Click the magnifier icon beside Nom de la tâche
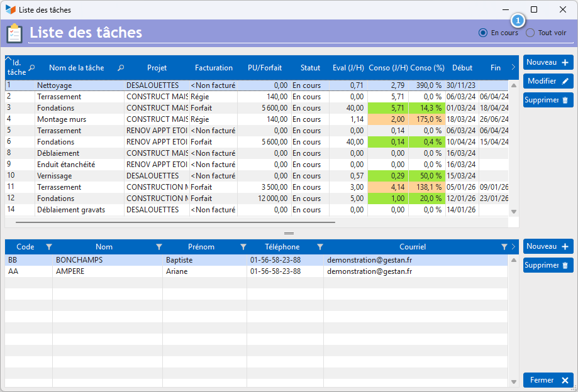The height and width of the screenshot is (392, 578). (121, 68)
